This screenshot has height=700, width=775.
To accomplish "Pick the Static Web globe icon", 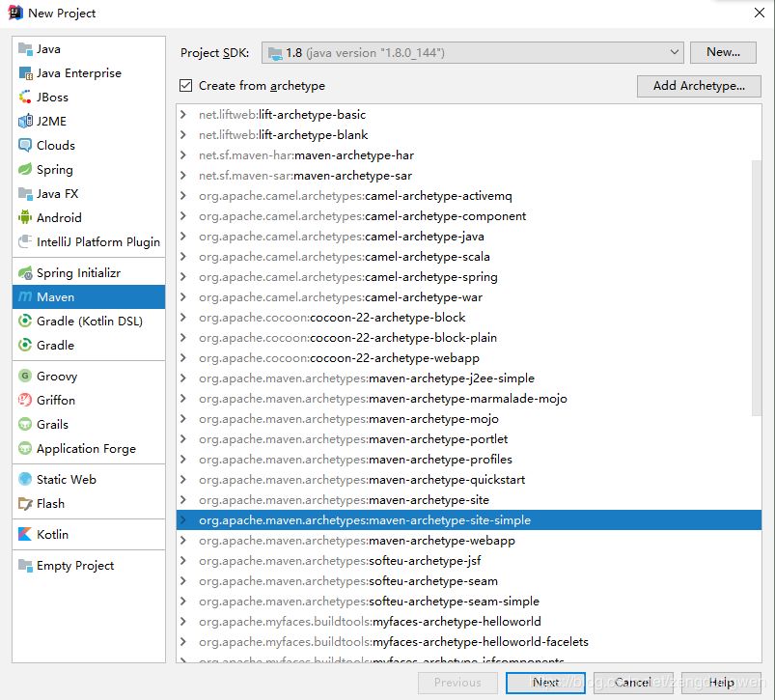I will [x=25, y=479].
